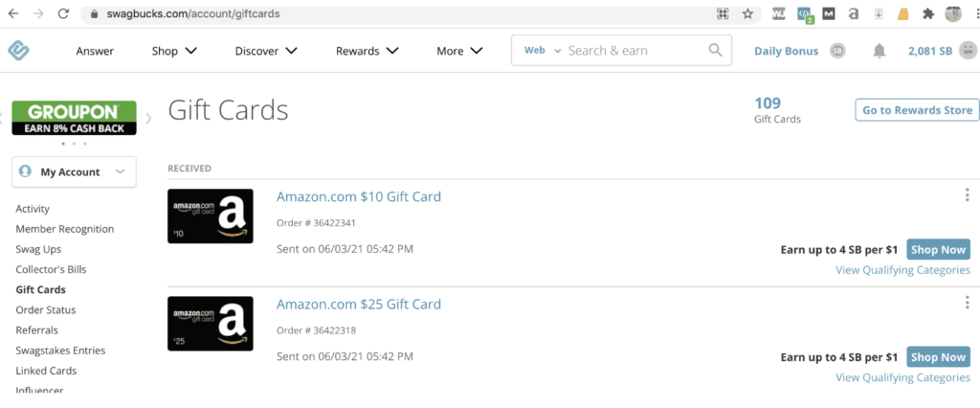Open the Amazon.com $10 Gift Card link
The image size is (980, 408).
coord(359,197)
